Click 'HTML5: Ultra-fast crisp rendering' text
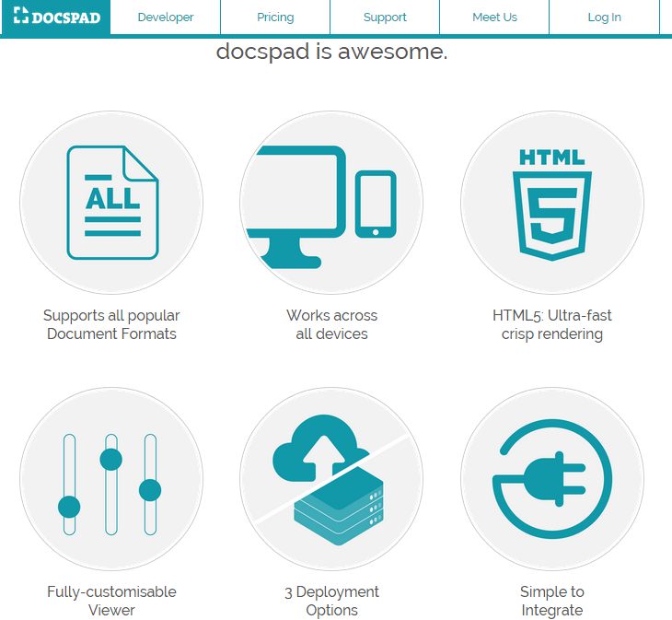Viewport: 672px width, 620px height. (x=552, y=324)
